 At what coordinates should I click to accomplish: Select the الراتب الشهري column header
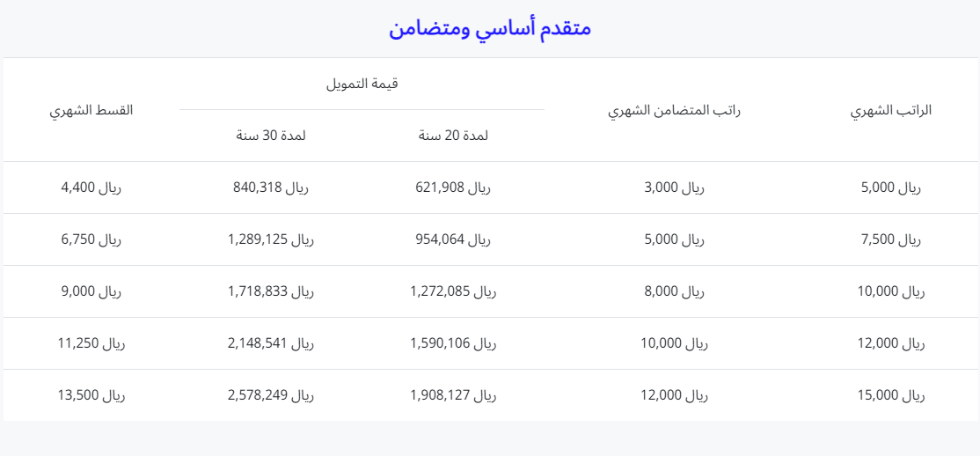(891, 110)
